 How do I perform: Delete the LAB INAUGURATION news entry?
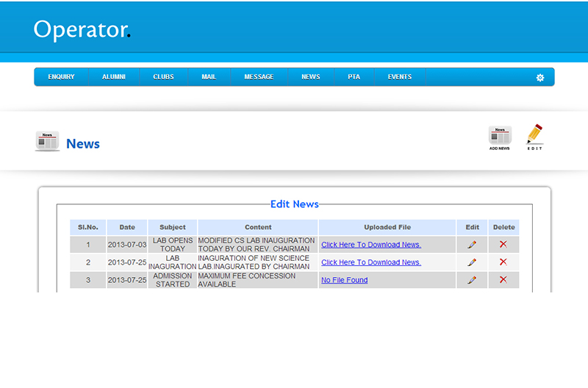pos(503,262)
